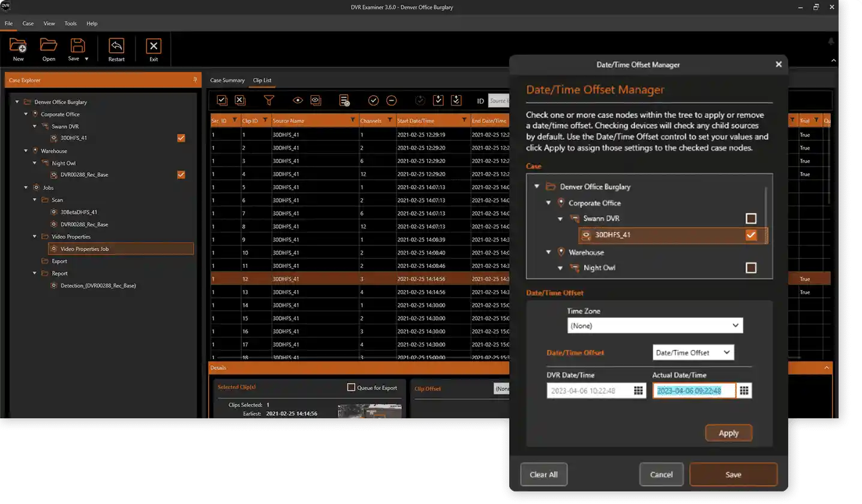Click the funnel filter icon in Clip List toolbar
The width and height of the screenshot is (862, 504).
point(269,100)
